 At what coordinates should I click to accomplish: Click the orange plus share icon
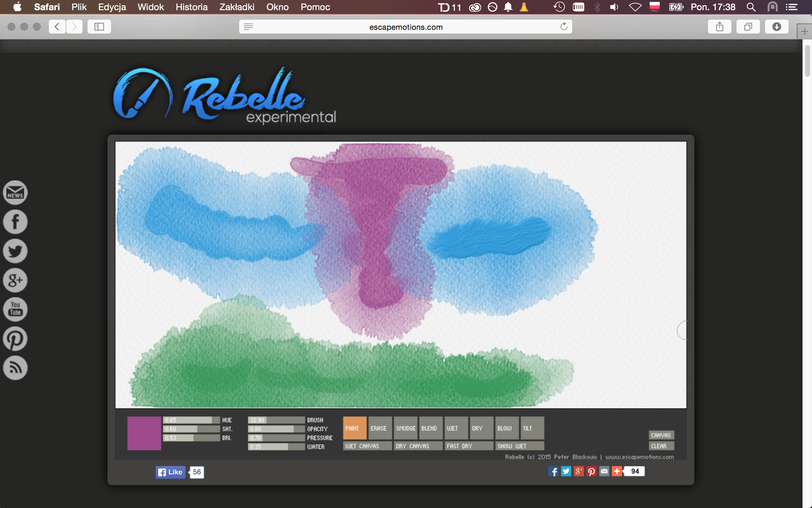pos(617,471)
